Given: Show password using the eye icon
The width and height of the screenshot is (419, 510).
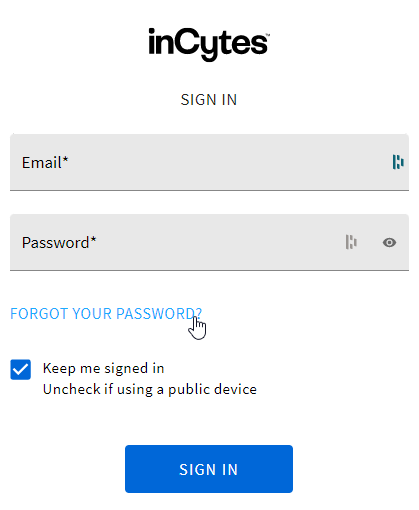Looking at the screenshot, I should 389,242.
